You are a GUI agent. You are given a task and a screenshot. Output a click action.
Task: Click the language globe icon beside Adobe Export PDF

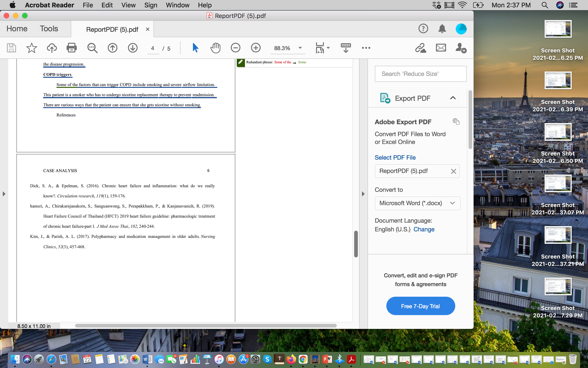(x=456, y=121)
